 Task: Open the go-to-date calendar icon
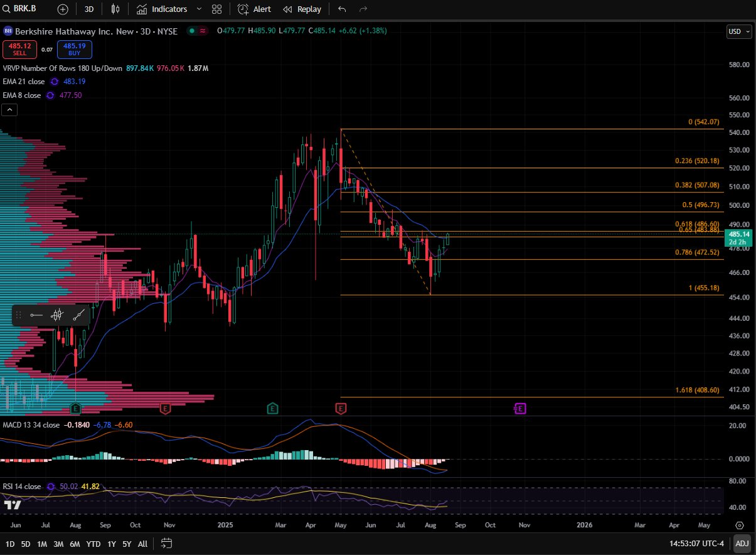tap(166, 543)
